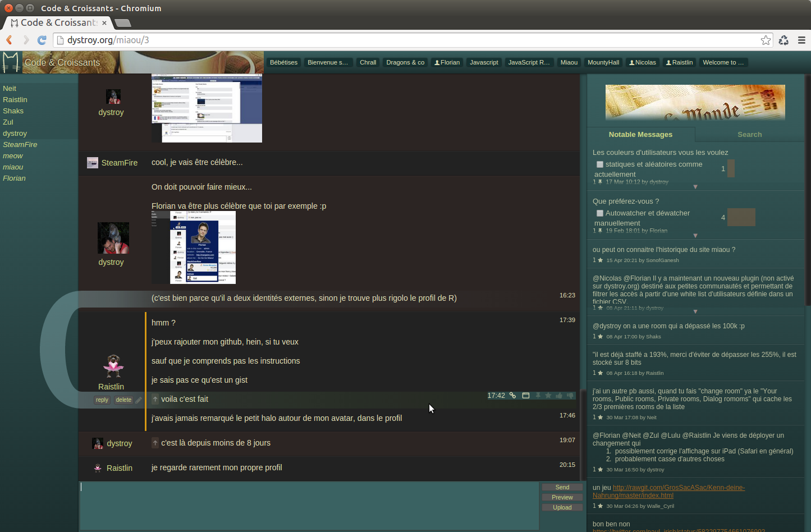
Task: Click the pencil edit icon next to delete
Action: [139, 400]
